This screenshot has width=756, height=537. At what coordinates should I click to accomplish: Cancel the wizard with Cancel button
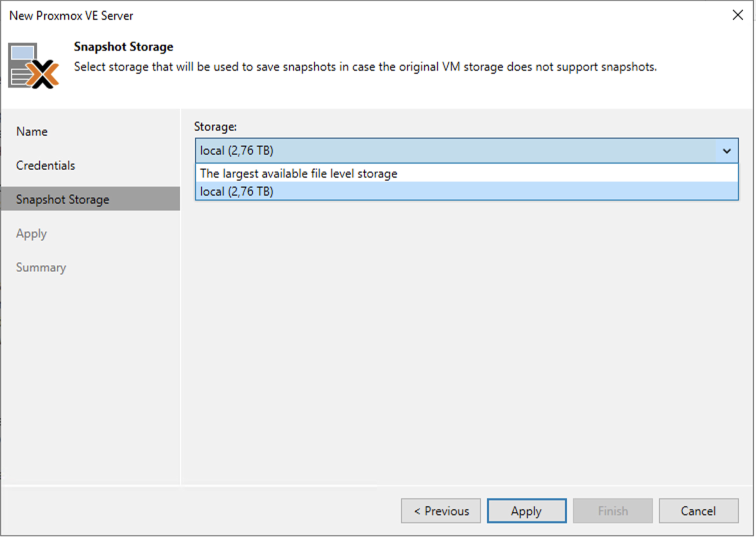[x=698, y=511]
